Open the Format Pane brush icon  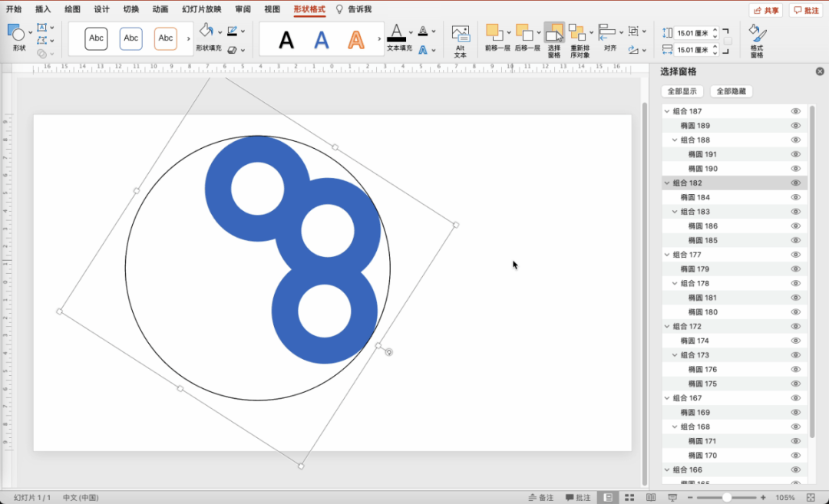[x=757, y=33]
